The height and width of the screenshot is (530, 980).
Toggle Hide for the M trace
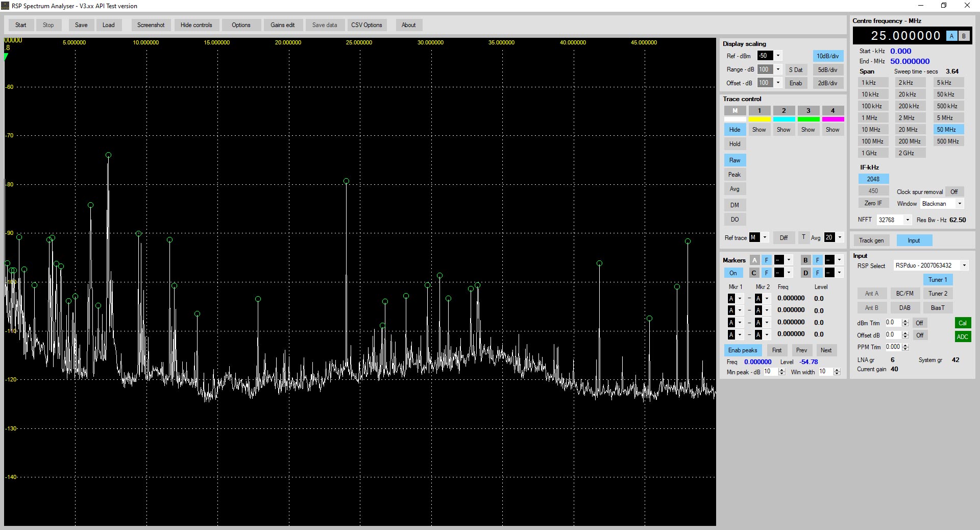734,130
